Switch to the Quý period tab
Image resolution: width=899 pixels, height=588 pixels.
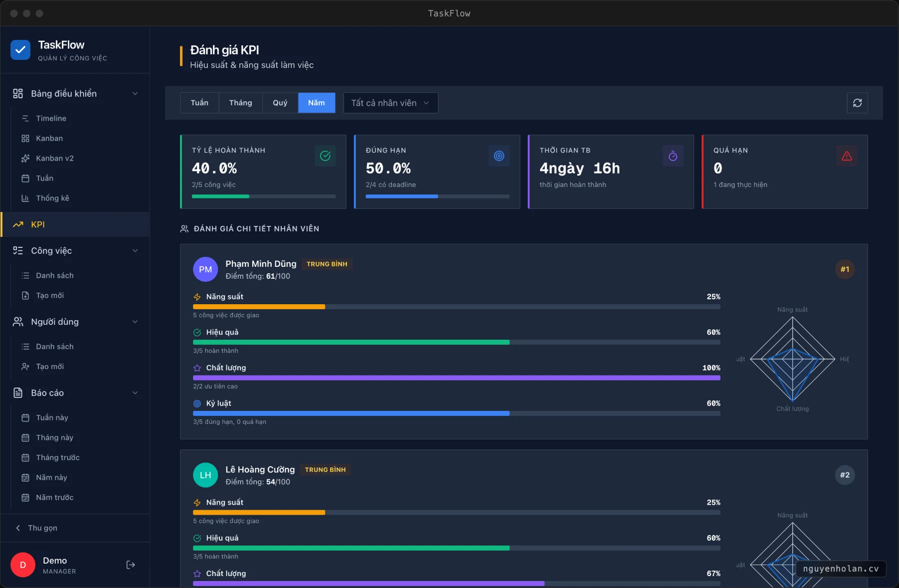(280, 103)
